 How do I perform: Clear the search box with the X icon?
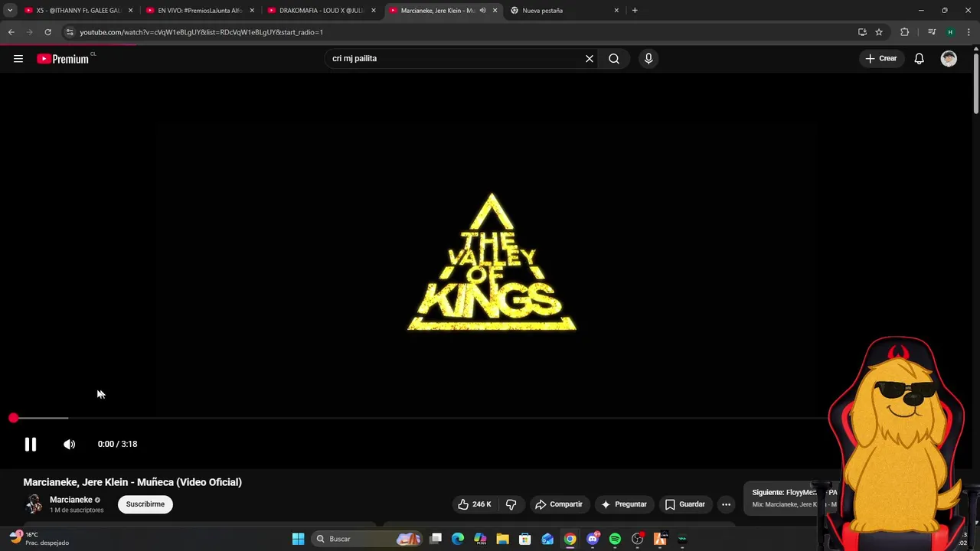click(590, 59)
